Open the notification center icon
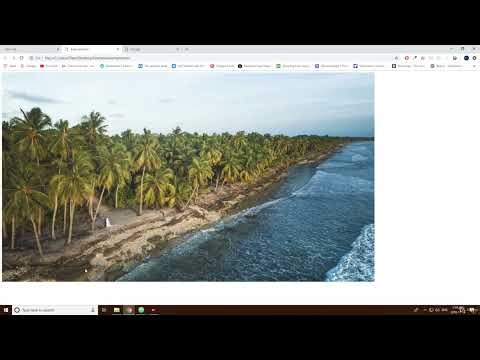Viewport: 480px width, 360px height. [x=472, y=310]
